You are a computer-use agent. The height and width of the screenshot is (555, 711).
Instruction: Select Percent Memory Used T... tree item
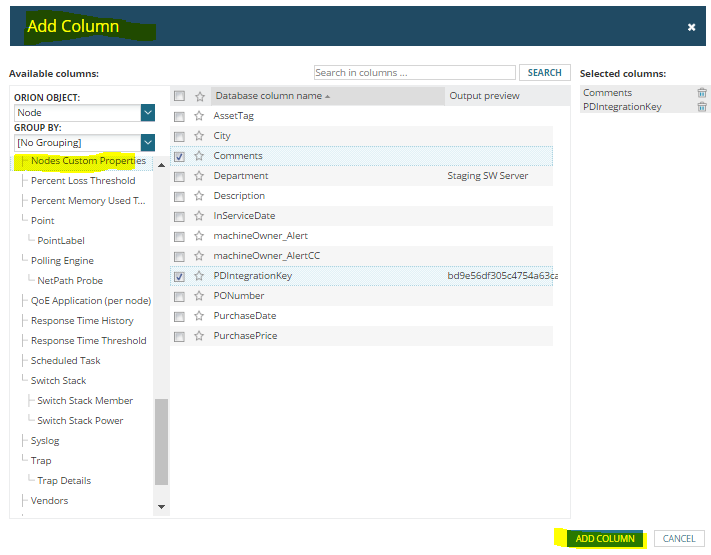88,200
